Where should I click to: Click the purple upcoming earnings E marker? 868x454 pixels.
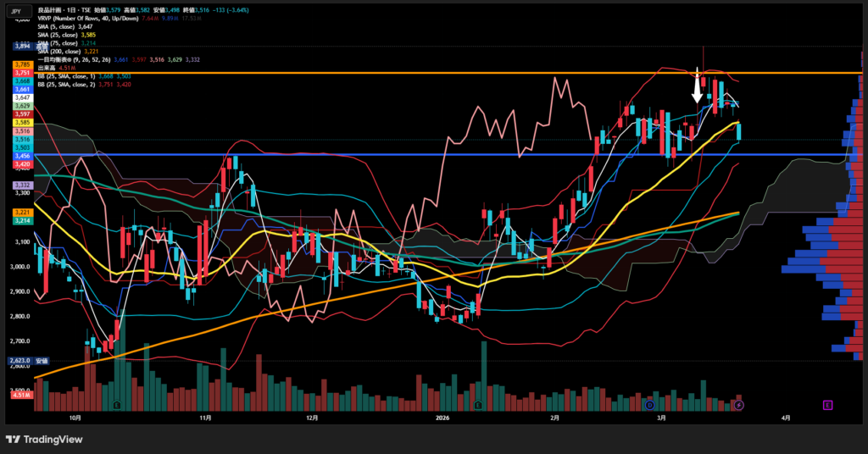[827, 405]
